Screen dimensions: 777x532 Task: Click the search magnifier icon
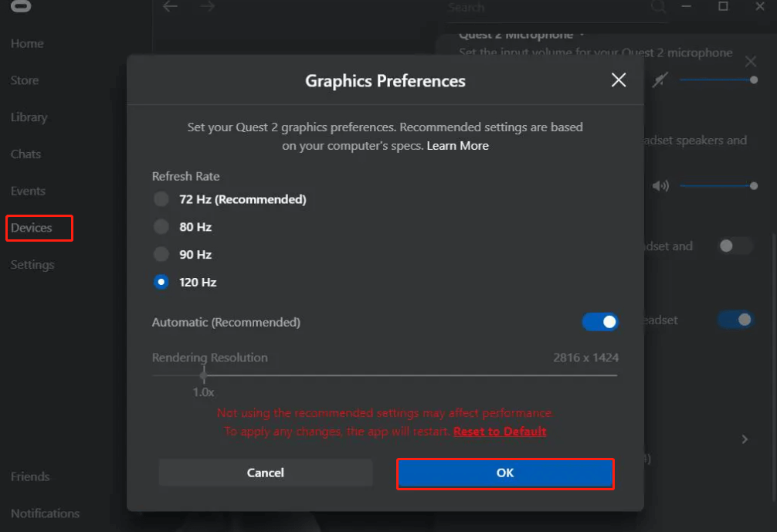(657, 7)
